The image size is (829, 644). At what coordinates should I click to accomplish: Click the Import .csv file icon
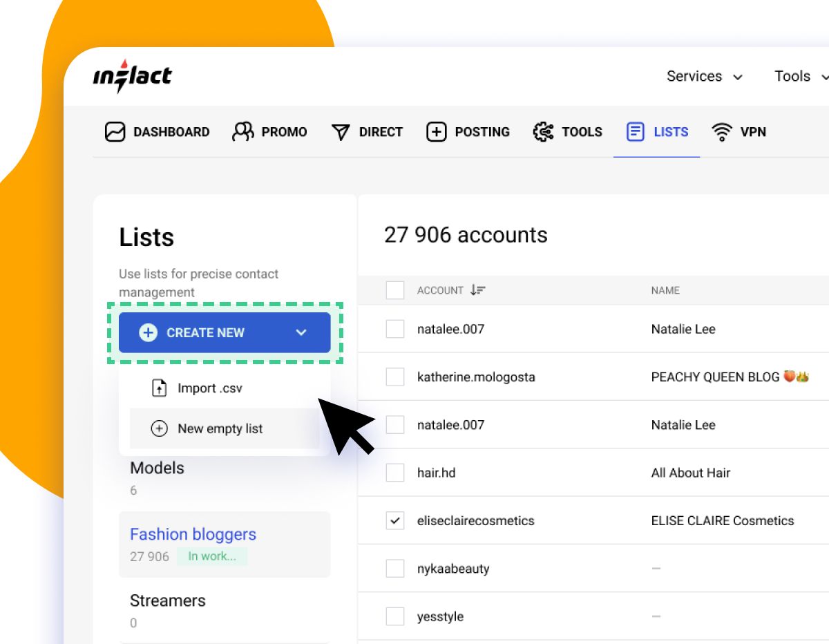point(160,388)
